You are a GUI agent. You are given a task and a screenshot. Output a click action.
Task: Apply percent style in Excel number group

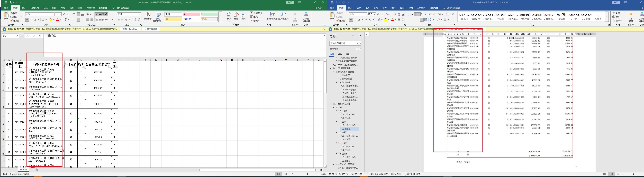click(x=126, y=19)
